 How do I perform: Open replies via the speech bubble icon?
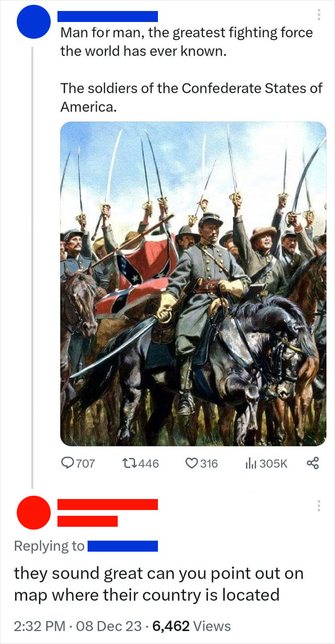pos(69,463)
